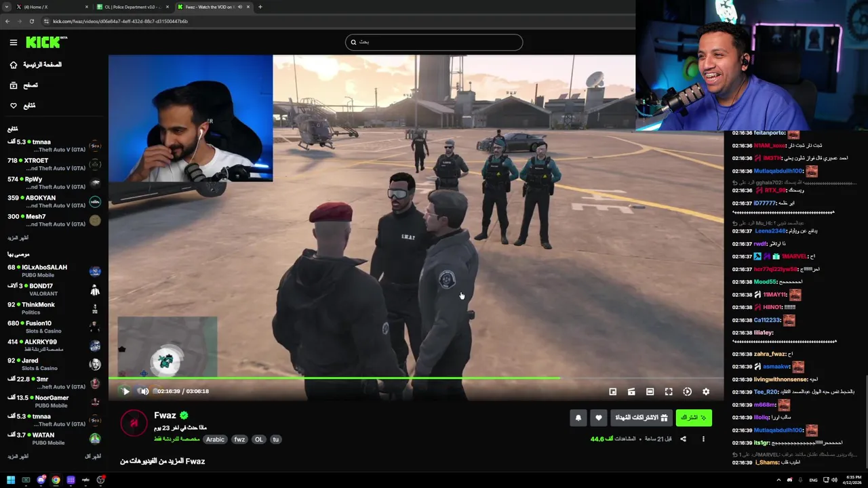Toggle mini player mode
The height and width of the screenshot is (488, 868).
coord(612,391)
